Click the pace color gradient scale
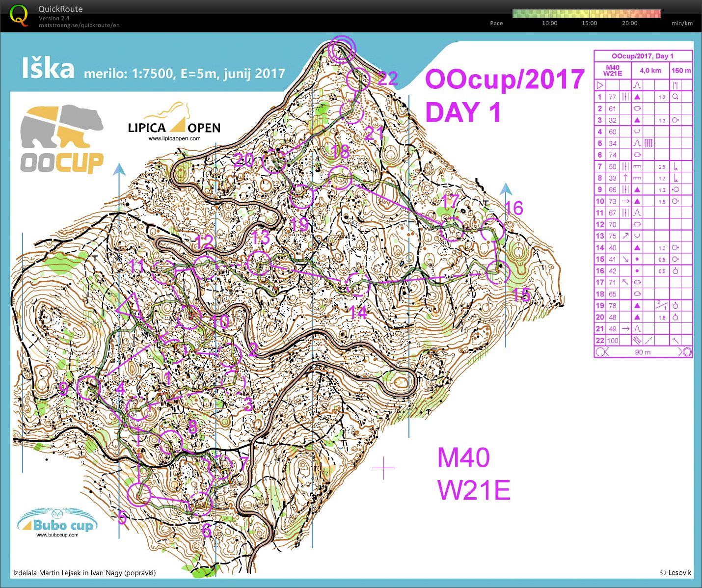 587,14
